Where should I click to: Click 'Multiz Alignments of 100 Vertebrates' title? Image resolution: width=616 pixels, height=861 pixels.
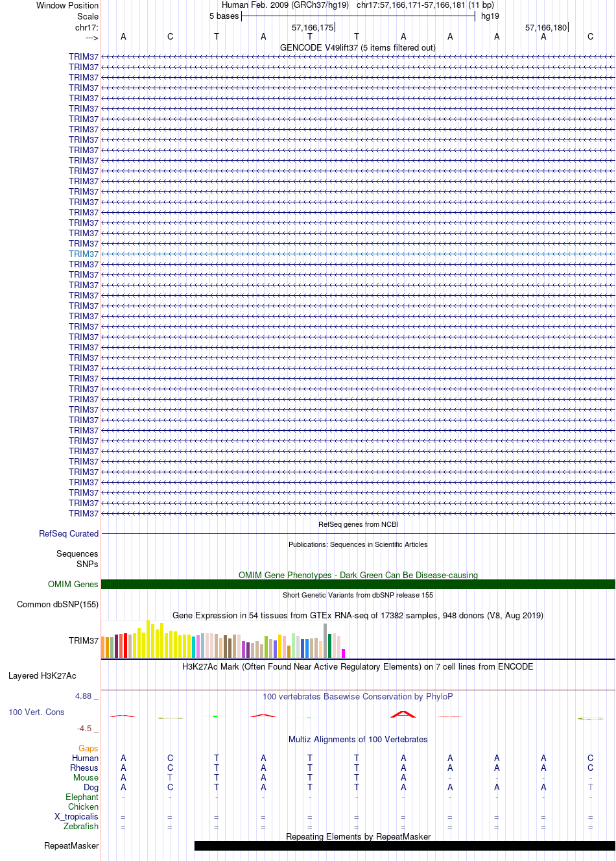(358, 739)
